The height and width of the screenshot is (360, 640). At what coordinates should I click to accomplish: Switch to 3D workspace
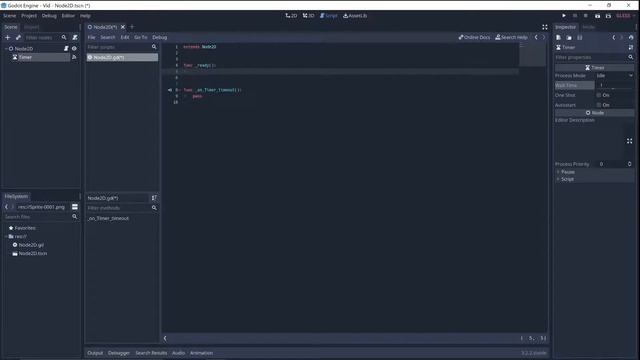(x=308, y=16)
